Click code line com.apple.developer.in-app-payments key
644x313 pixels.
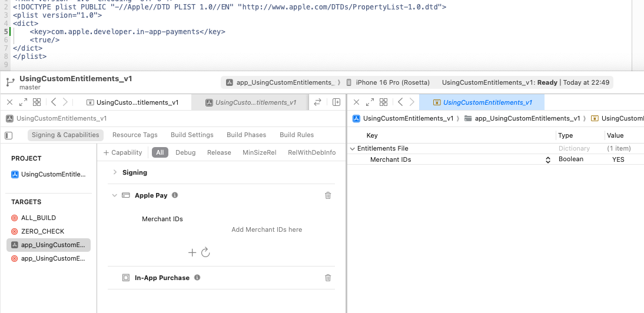point(127,32)
